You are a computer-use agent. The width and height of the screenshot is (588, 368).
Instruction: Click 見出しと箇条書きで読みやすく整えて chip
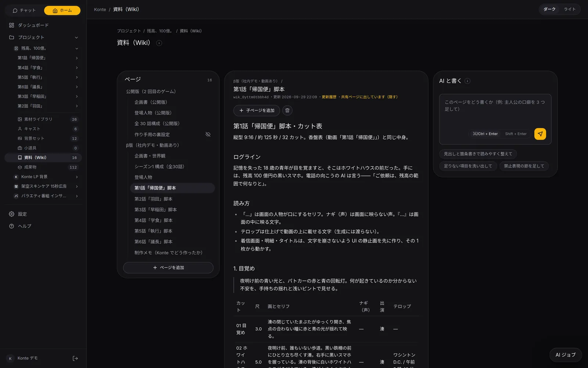click(x=478, y=154)
